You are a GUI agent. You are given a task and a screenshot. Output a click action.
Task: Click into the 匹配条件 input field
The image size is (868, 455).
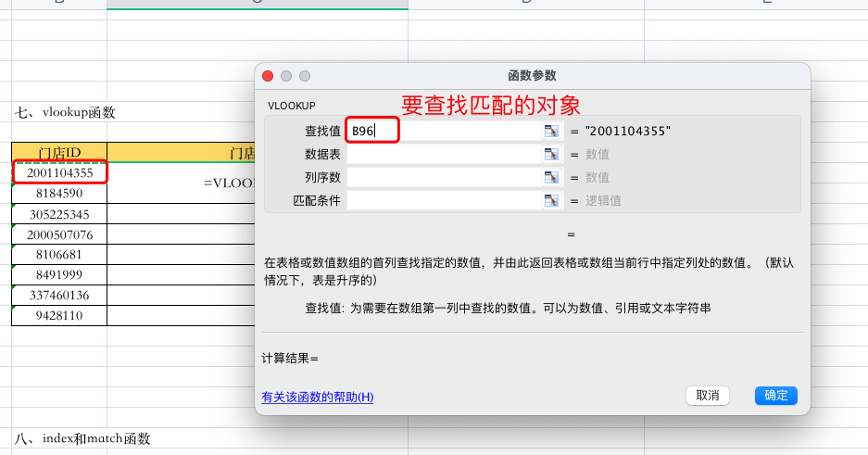point(444,200)
